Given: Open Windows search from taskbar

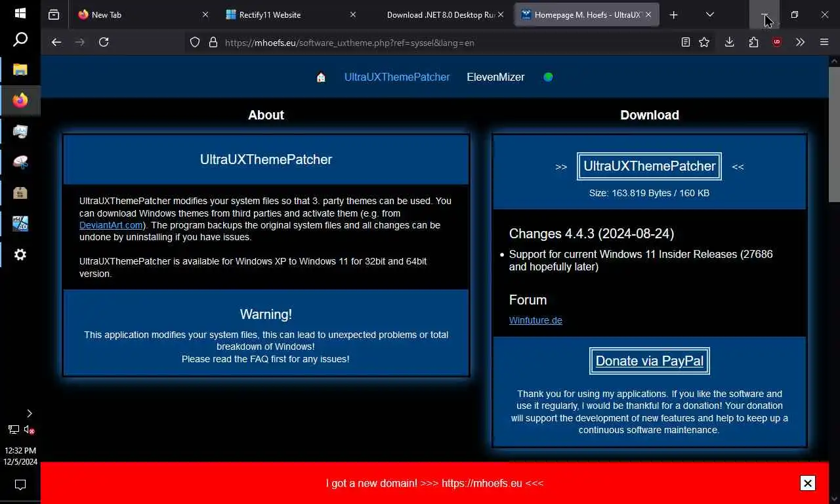Looking at the screenshot, I should point(20,40).
